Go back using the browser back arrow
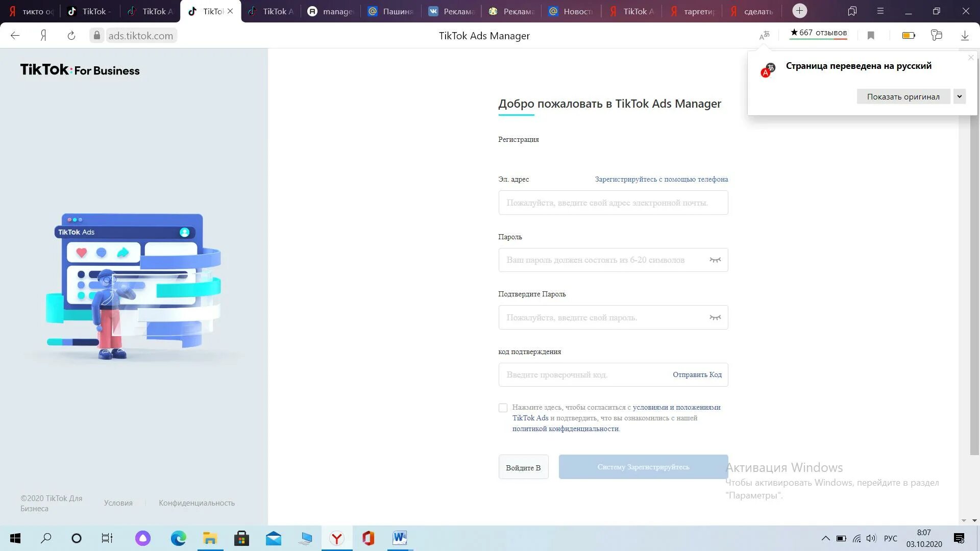This screenshot has height=551, width=980. point(15,36)
